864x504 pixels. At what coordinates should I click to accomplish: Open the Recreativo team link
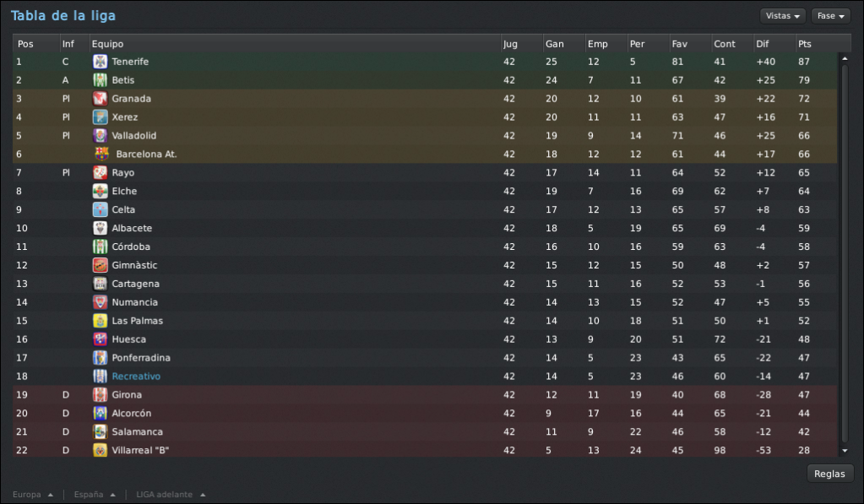point(136,377)
